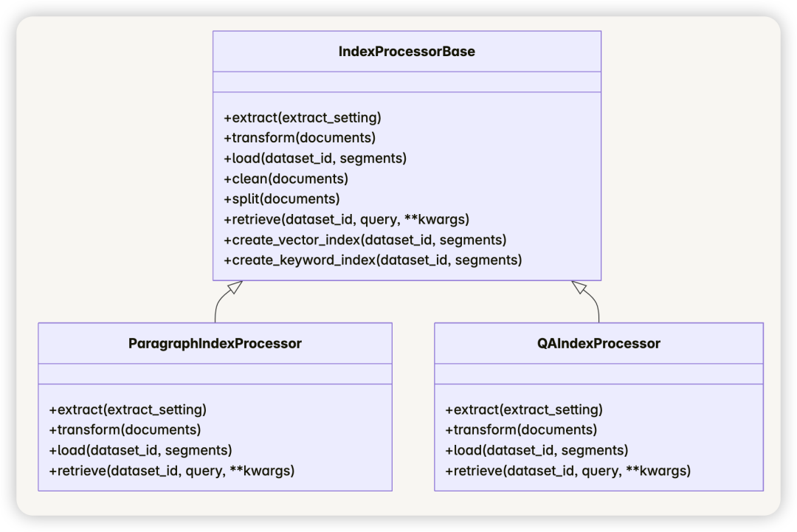The width and height of the screenshot is (797, 532).
Task: Select the QAIndexProcessor class title
Action: click(x=598, y=343)
